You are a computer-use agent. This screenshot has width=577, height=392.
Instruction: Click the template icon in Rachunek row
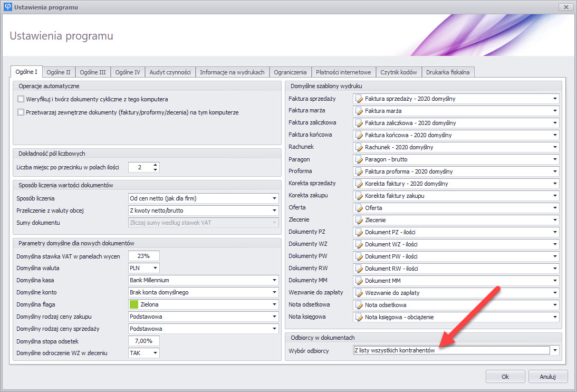(359, 147)
